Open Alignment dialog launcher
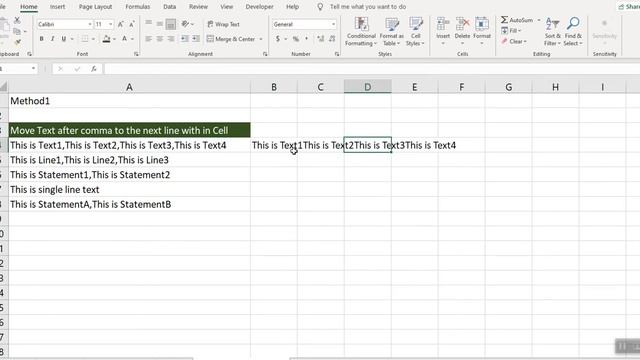 (265, 54)
